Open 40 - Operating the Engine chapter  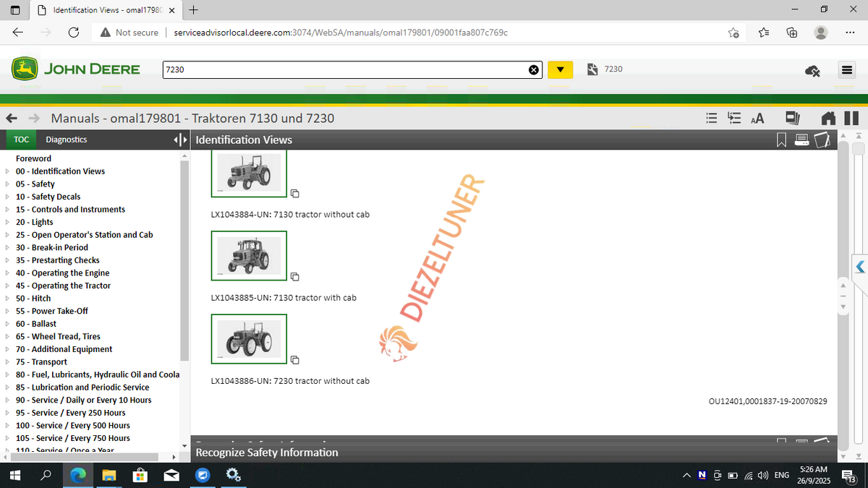(x=62, y=273)
